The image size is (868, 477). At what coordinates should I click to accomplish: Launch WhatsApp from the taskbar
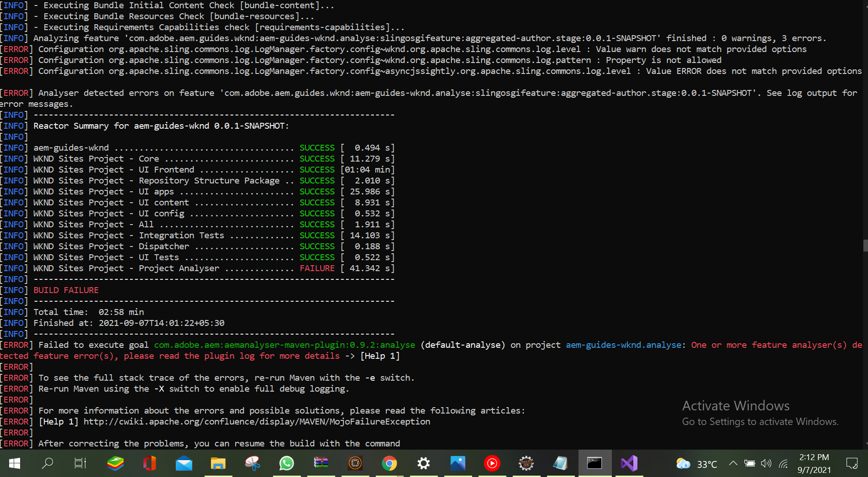[x=286, y=463]
